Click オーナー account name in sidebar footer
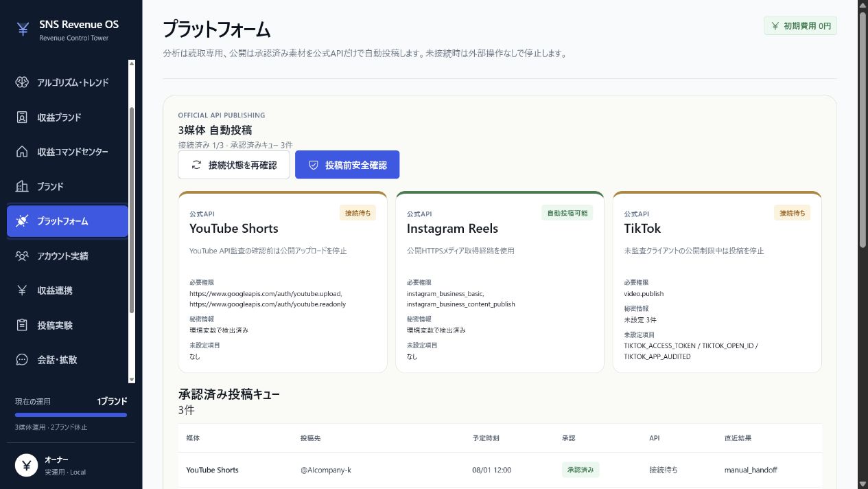This screenshot has height=489, width=868. [x=56, y=459]
